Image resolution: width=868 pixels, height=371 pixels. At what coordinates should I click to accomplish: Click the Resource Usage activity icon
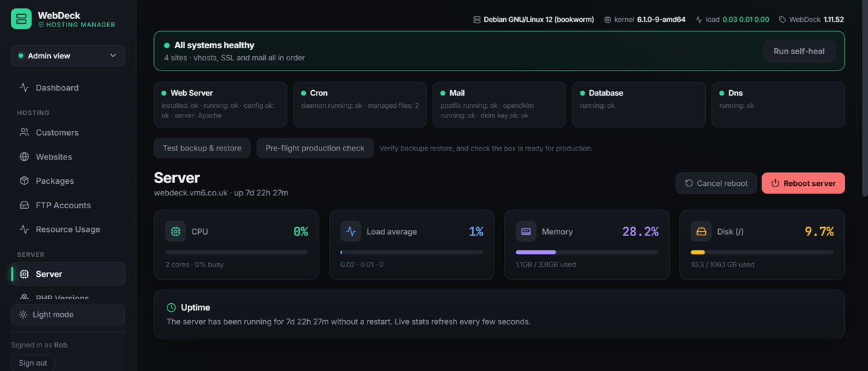tap(24, 229)
